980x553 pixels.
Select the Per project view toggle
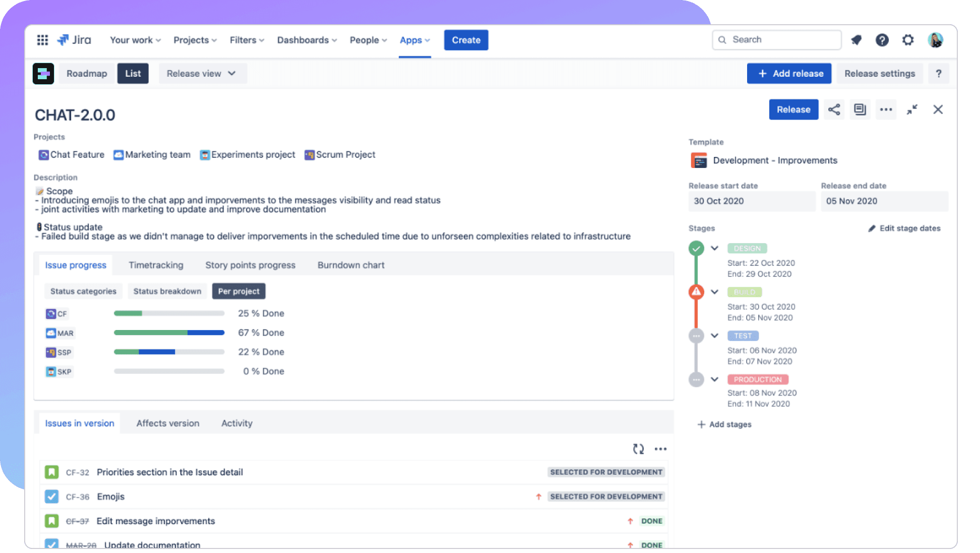point(239,291)
